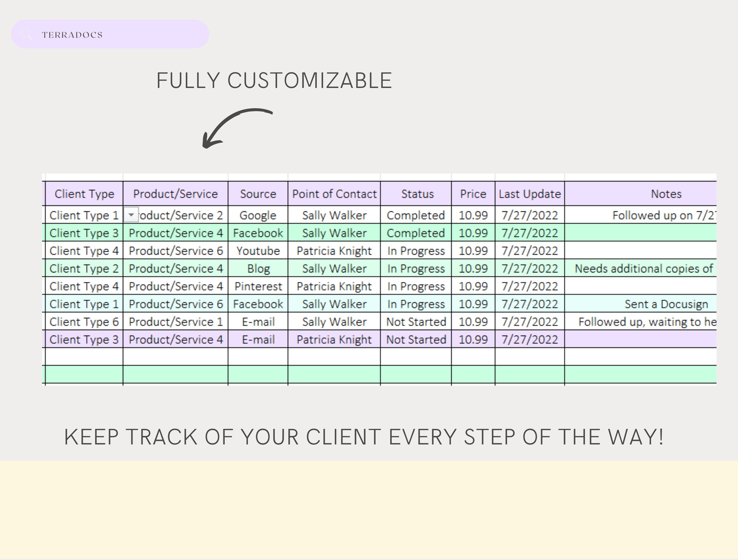Select the Last Update column header
The width and height of the screenshot is (738, 560).
coord(530,194)
